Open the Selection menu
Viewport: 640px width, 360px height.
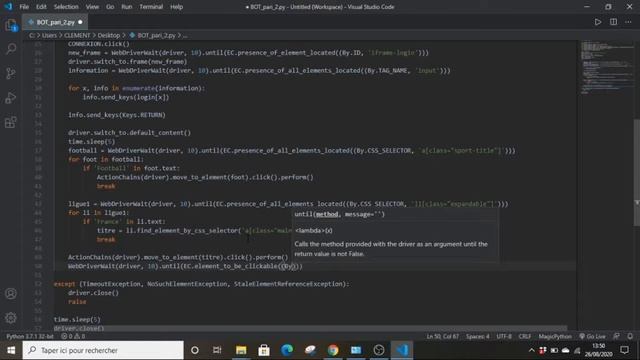[x=66, y=7]
